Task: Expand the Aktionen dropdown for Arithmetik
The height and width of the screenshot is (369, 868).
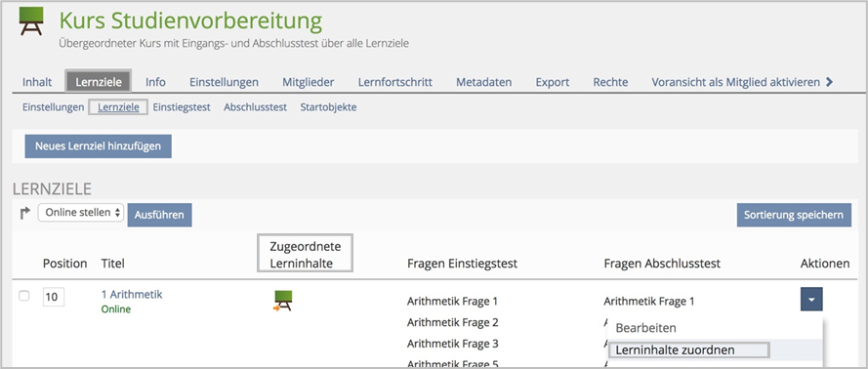Action: point(811,300)
